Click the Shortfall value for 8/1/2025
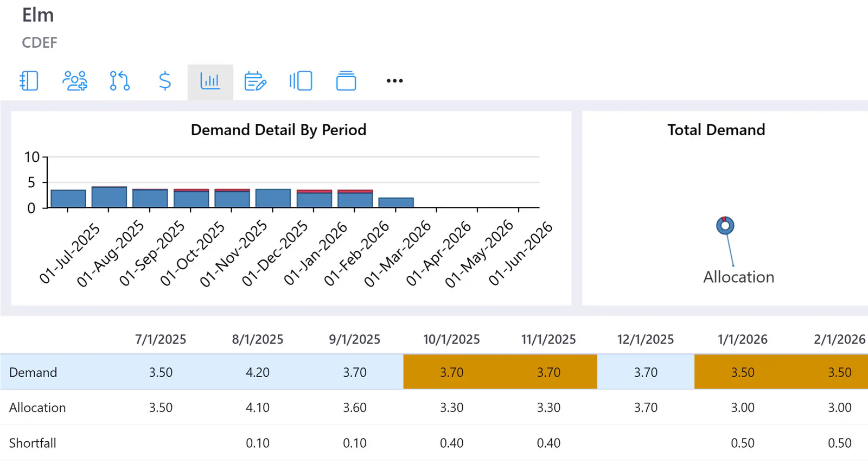This screenshot has width=868, height=463. pyautogui.click(x=258, y=443)
